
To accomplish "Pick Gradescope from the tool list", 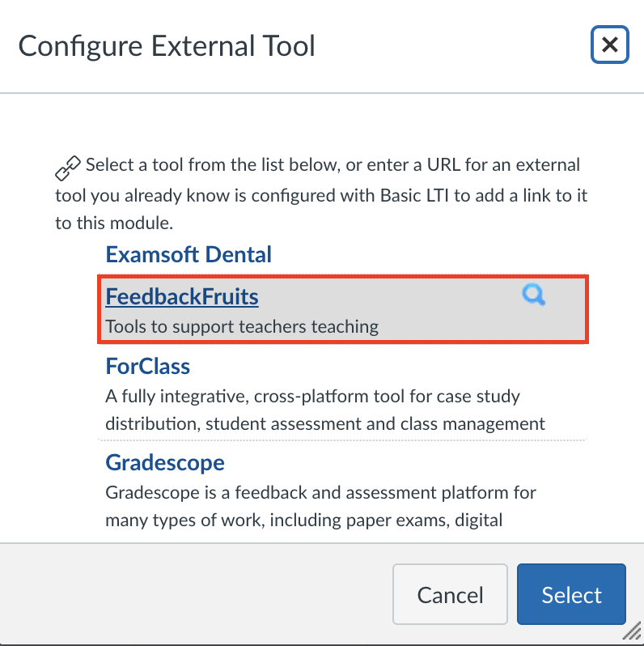I will [165, 463].
